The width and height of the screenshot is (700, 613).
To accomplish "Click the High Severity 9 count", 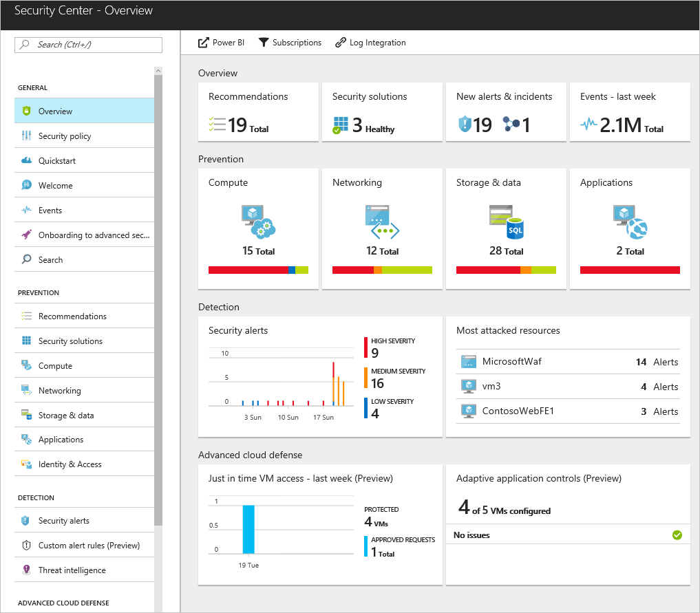I will pos(375,353).
